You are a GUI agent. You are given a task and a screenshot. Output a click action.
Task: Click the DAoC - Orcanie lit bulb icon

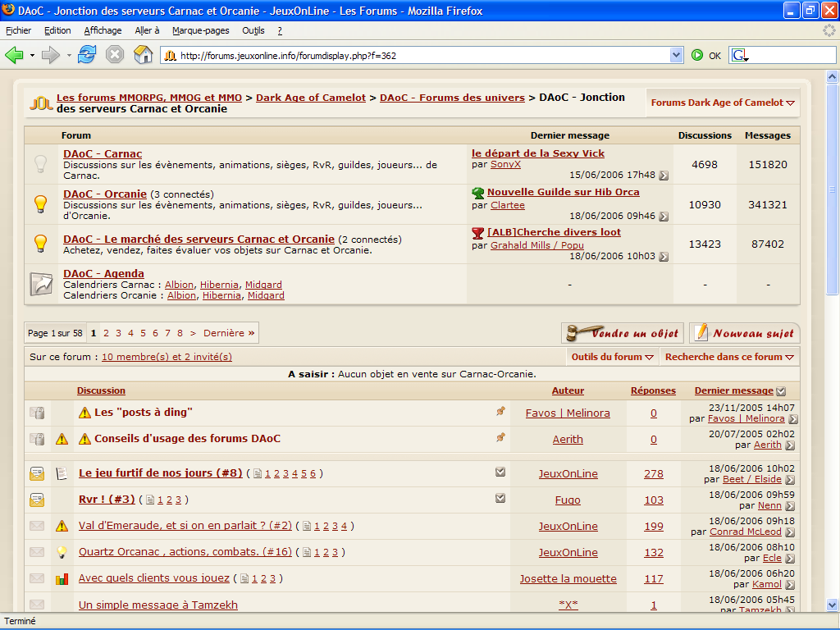(41, 204)
